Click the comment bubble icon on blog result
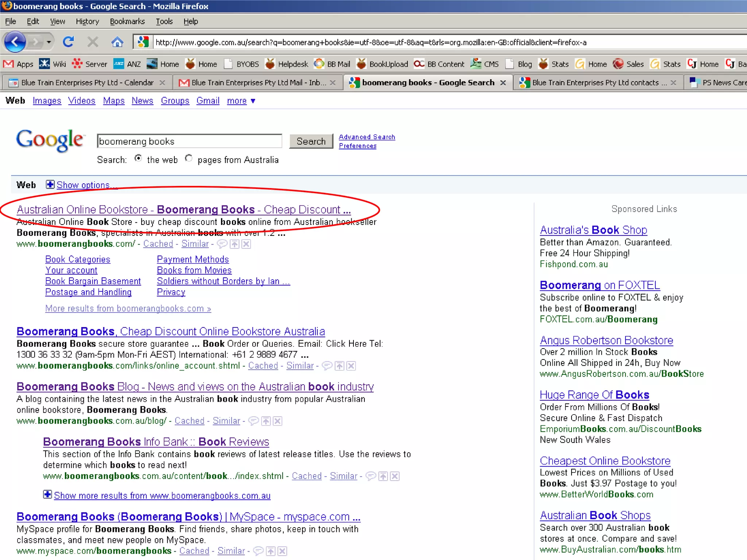The width and height of the screenshot is (747, 560). (x=253, y=421)
